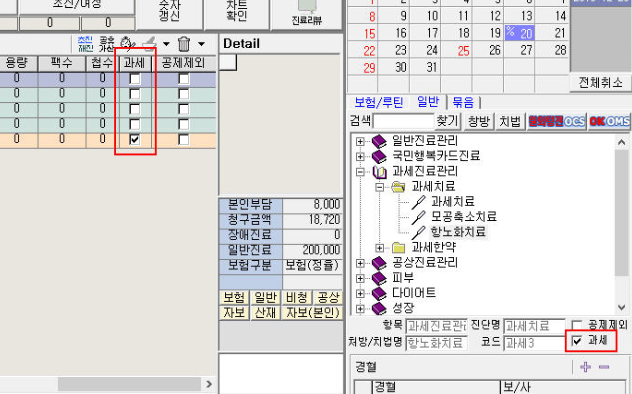Image resolution: width=632 pixels, height=394 pixels.
Task: Click the 보험 category button
Action: pyautogui.click(x=234, y=298)
